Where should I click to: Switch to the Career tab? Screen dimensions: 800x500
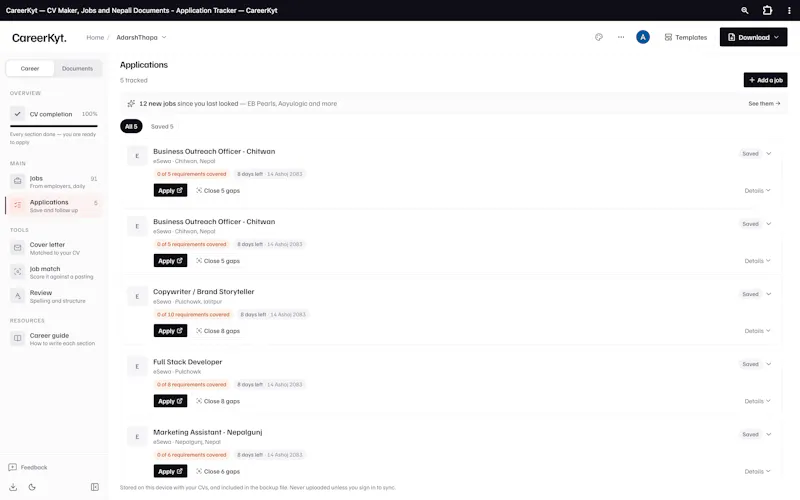[30, 68]
